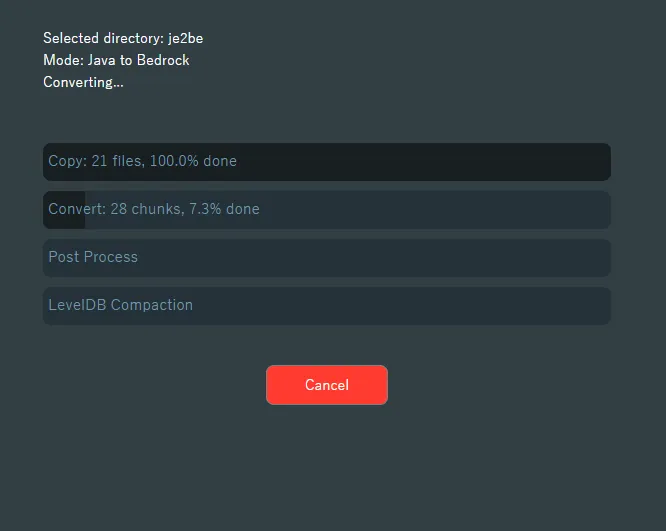Click the "Post Process" label text
This screenshot has width=666, height=531.
click(93, 257)
